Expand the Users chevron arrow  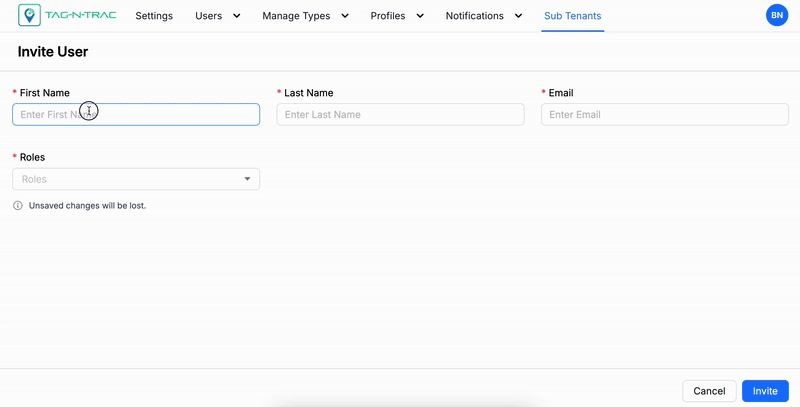pyautogui.click(x=237, y=16)
